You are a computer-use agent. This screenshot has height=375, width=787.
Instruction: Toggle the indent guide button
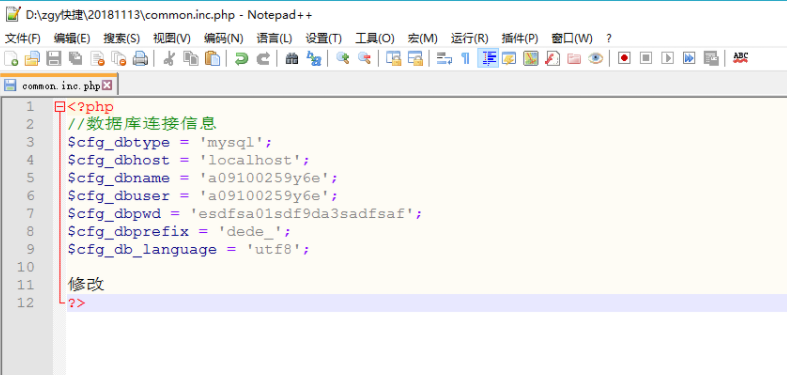point(488,58)
